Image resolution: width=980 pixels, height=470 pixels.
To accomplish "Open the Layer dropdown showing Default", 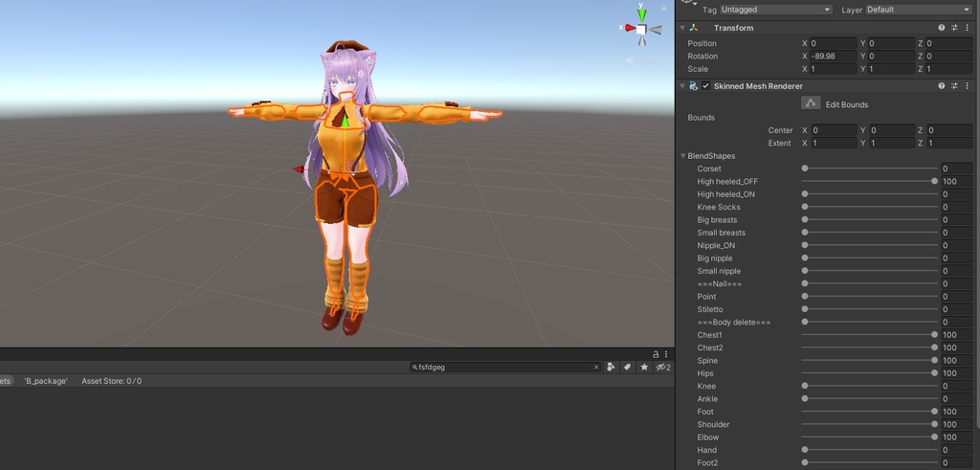I will click(918, 10).
